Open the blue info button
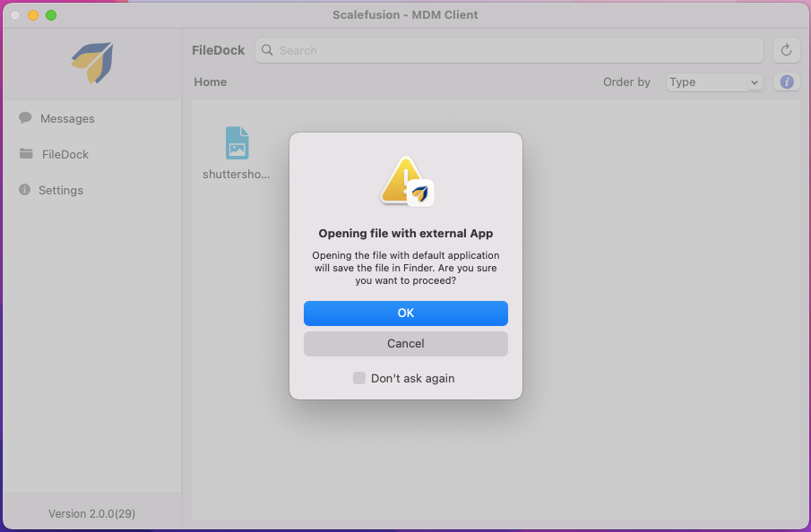This screenshot has width=811, height=532. coord(787,82)
